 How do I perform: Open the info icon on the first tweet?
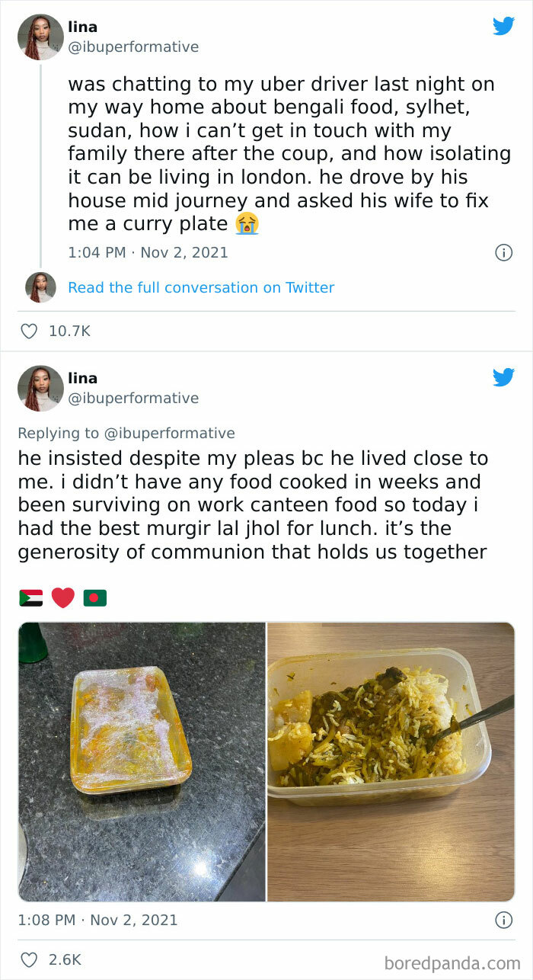[x=504, y=252]
